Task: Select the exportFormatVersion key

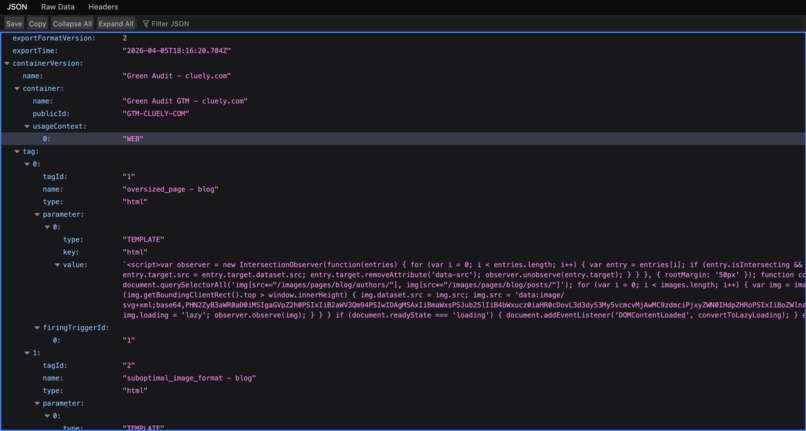Action: pos(53,38)
